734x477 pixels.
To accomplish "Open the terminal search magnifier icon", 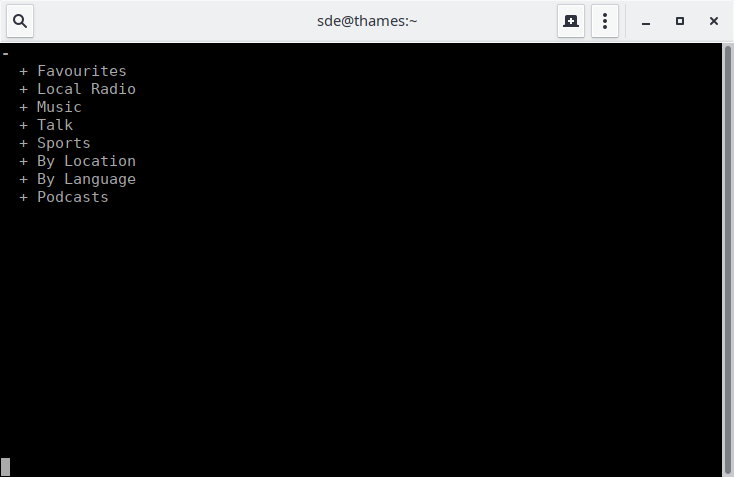I will [20, 21].
